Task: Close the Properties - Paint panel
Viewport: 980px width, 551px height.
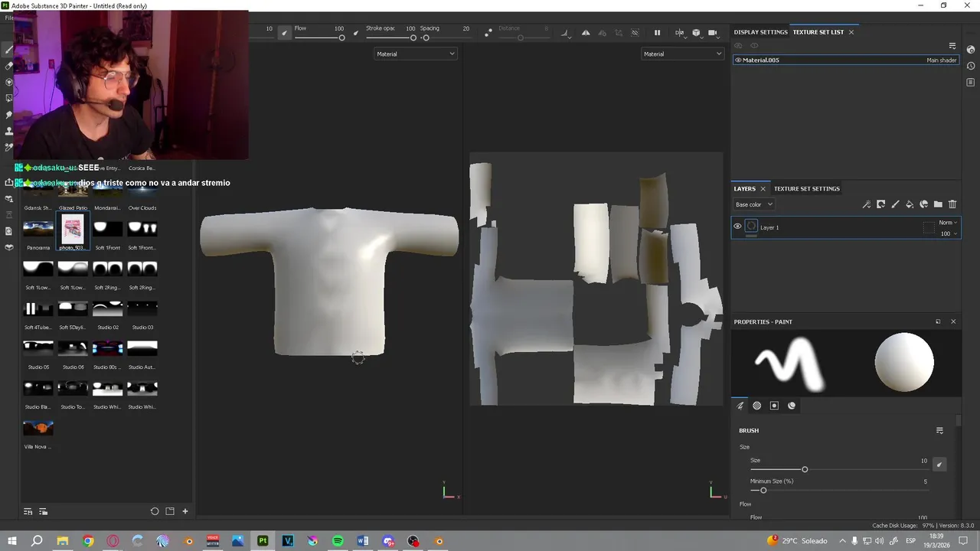Action: [953, 321]
